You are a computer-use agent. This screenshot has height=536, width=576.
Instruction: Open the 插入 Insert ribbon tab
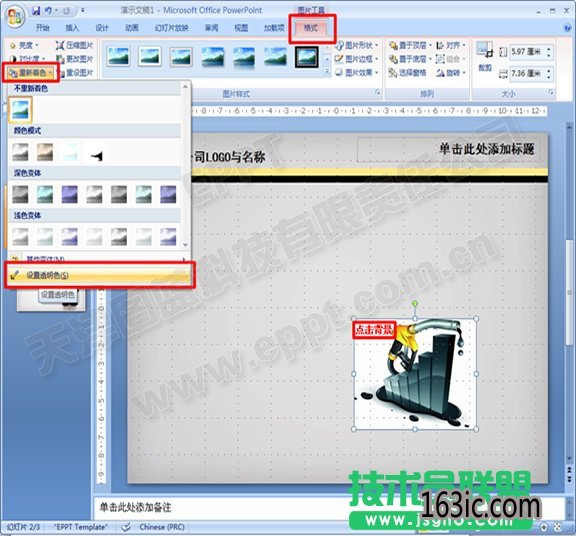point(72,28)
